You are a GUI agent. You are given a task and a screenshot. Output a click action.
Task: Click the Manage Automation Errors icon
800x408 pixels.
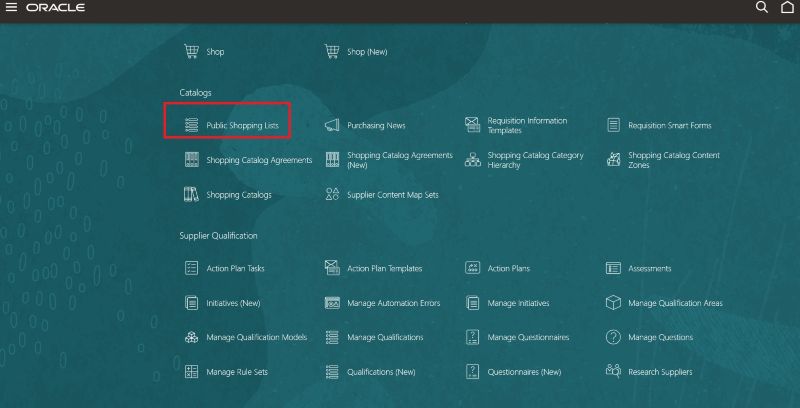[x=332, y=302]
